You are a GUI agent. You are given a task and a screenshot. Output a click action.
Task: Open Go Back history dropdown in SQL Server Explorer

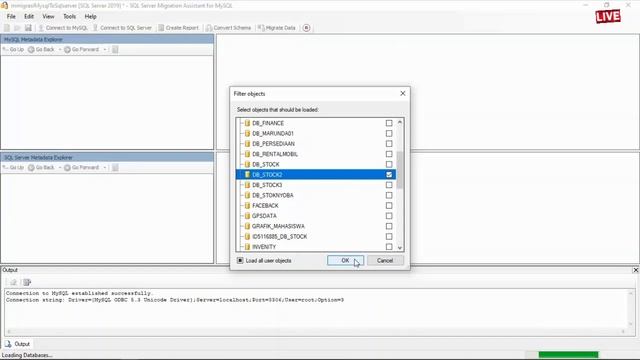[x=60, y=168]
